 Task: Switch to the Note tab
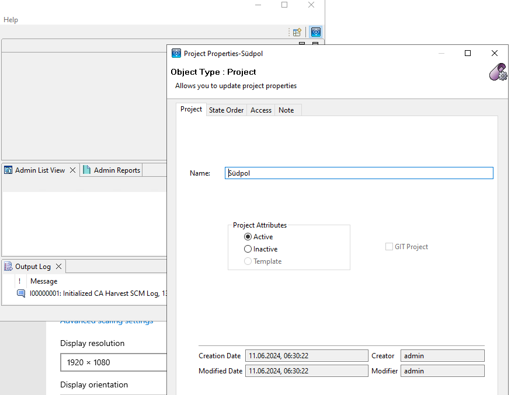pos(286,110)
